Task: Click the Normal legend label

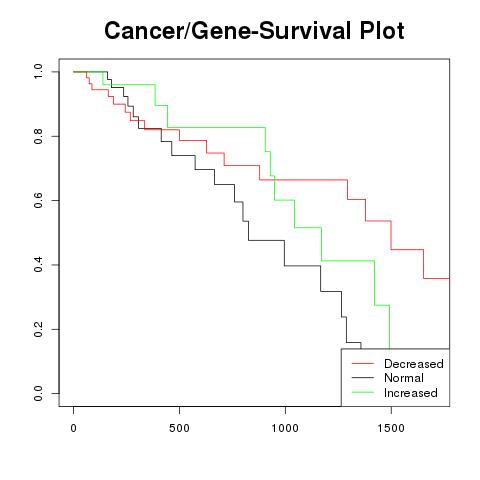Action: click(x=404, y=378)
